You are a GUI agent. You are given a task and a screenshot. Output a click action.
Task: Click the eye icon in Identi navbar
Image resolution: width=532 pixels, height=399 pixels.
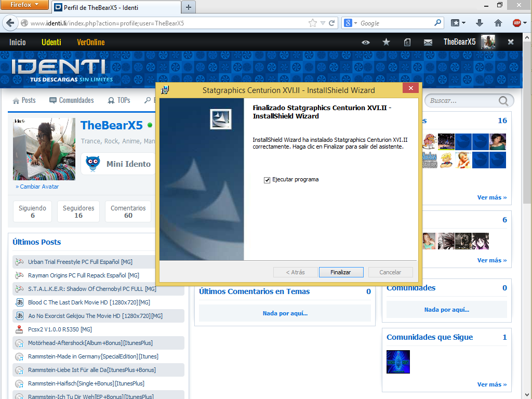(365, 43)
